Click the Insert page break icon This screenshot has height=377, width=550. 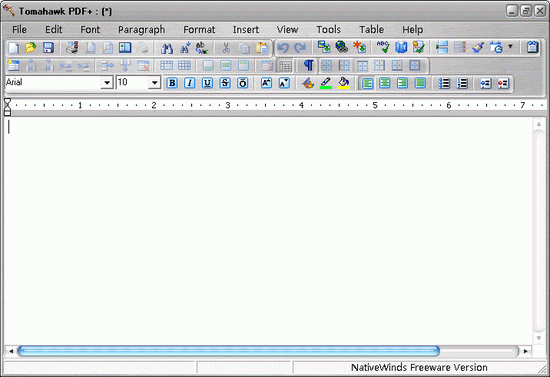pyautogui.click(x=442, y=47)
